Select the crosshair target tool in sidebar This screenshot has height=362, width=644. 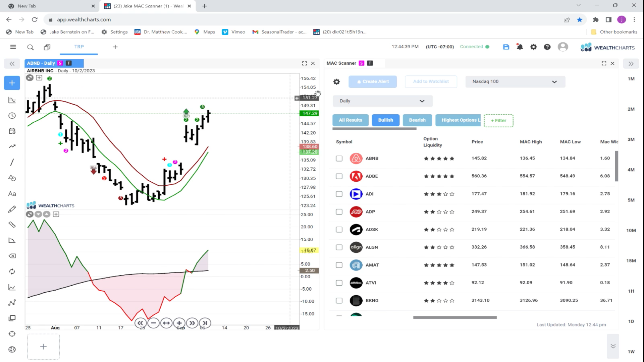tap(12, 334)
